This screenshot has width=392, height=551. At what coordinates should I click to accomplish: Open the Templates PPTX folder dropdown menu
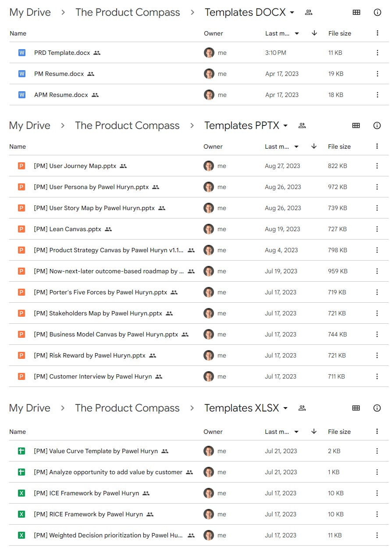(285, 126)
